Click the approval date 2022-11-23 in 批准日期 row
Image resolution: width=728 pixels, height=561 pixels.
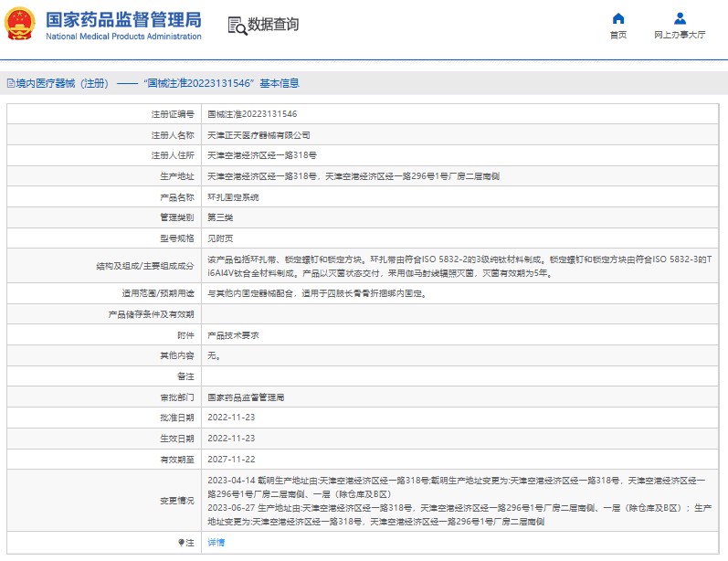coord(233,418)
